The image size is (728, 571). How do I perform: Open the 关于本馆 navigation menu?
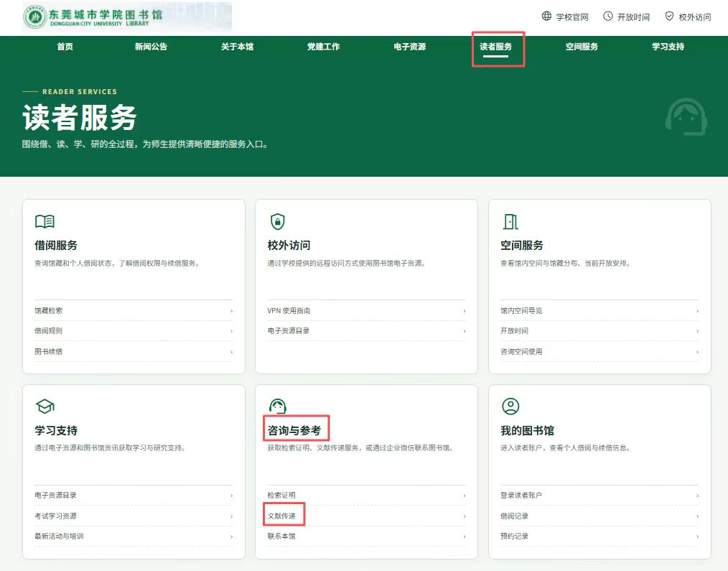[x=237, y=47]
